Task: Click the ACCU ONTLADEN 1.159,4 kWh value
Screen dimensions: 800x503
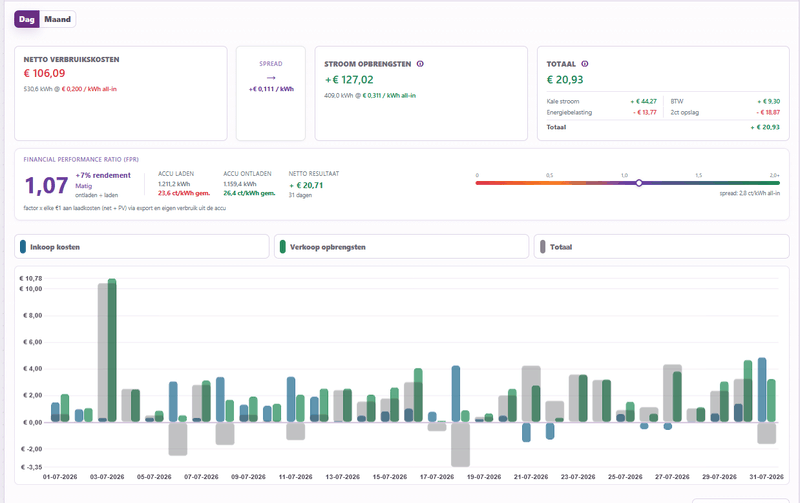Action: point(240,184)
